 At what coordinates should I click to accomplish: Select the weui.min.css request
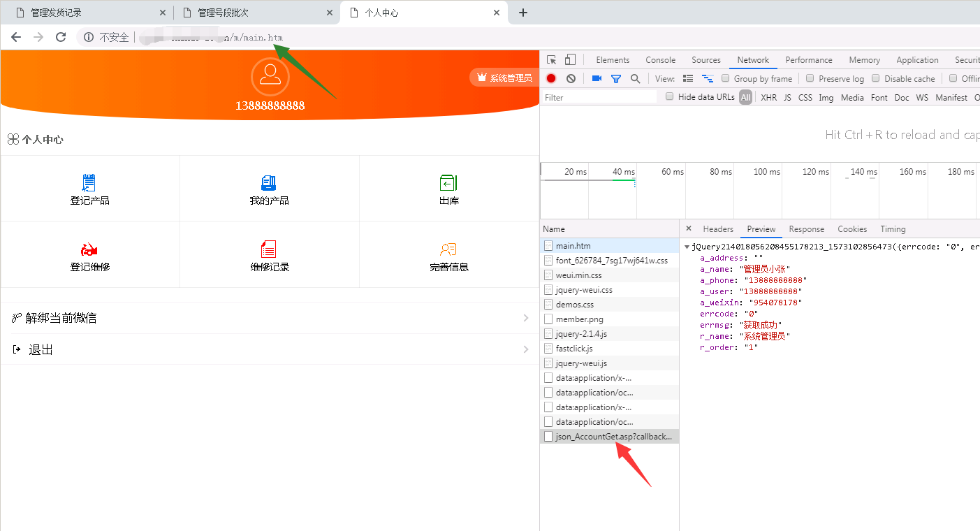tap(610, 275)
